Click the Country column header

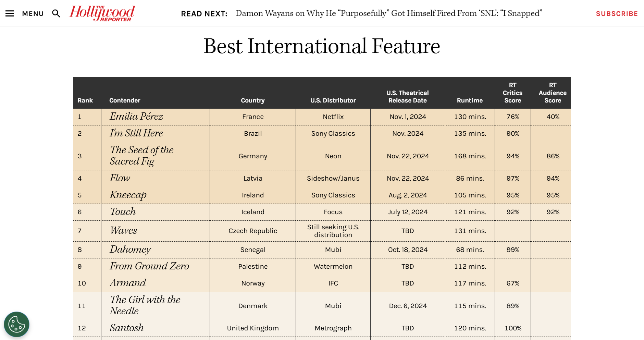(x=253, y=100)
